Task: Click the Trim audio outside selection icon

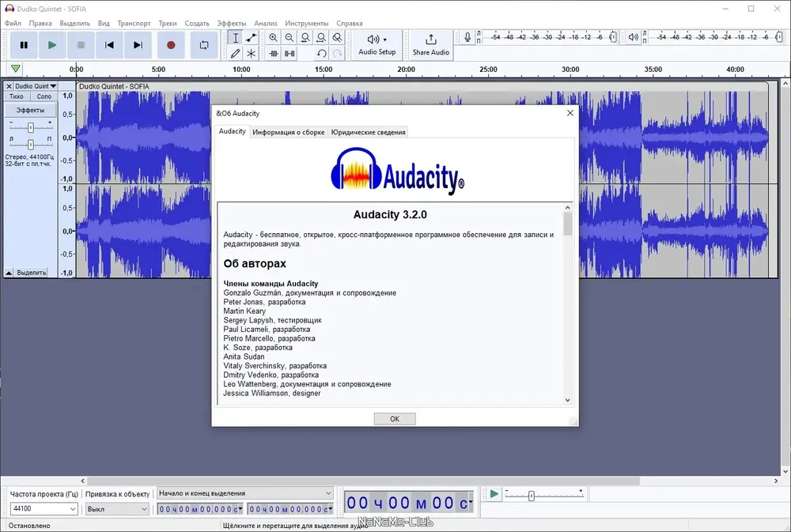Action: [273, 54]
